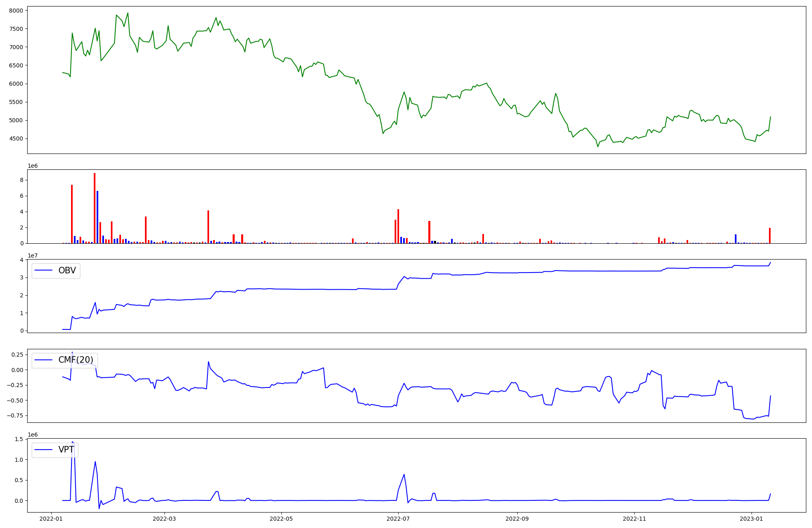Click the 4500 price axis tick label
This screenshot has height=528, width=812.
16,139
